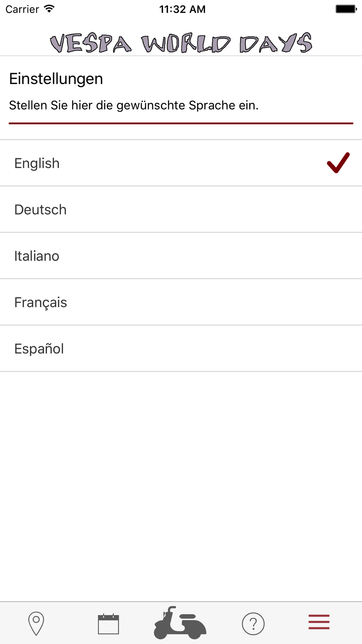The height and width of the screenshot is (644, 362).
Task: Open the help question mark tab
Action: coord(253,624)
